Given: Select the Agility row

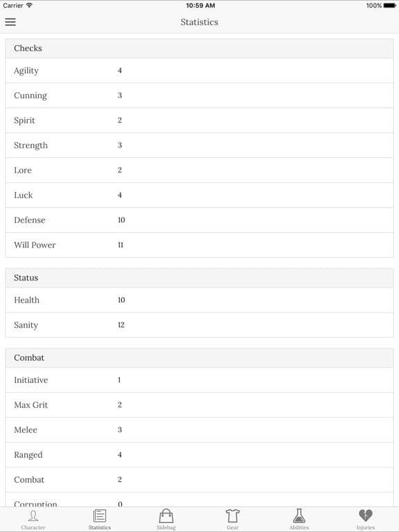Looking at the screenshot, I should [199, 71].
